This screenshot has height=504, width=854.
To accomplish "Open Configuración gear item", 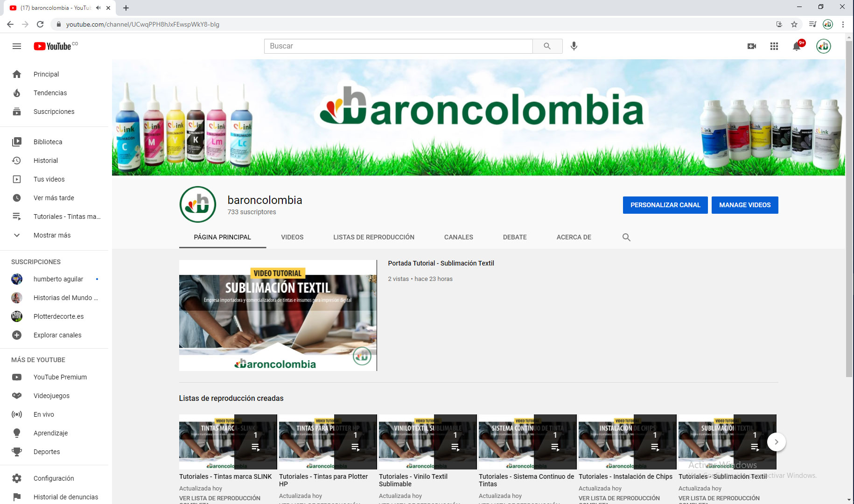I will coord(54,478).
